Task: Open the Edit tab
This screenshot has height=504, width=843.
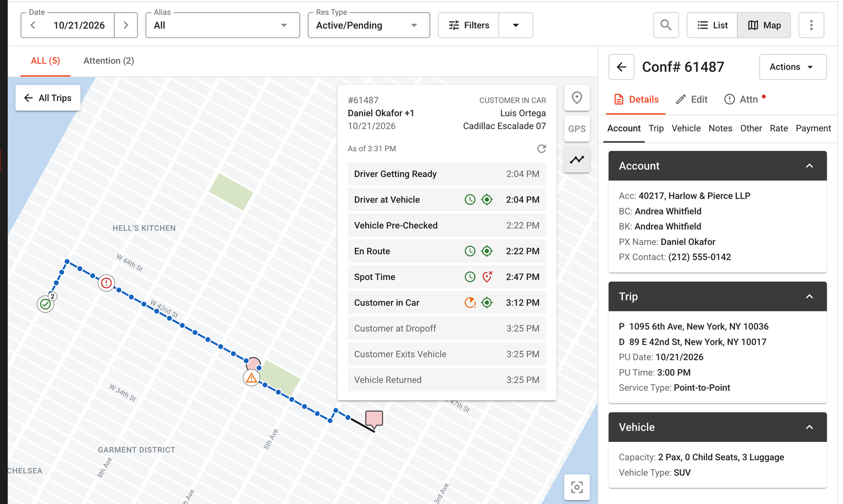Action: (692, 100)
